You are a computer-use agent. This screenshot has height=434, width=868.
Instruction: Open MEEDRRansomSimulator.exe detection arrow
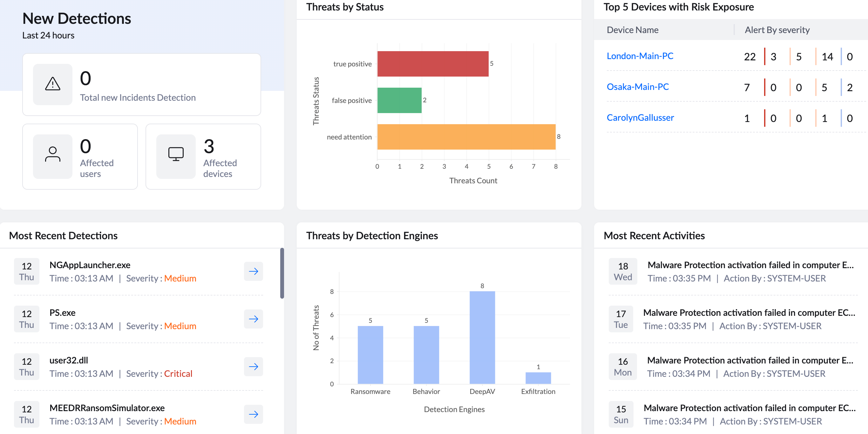point(254,414)
